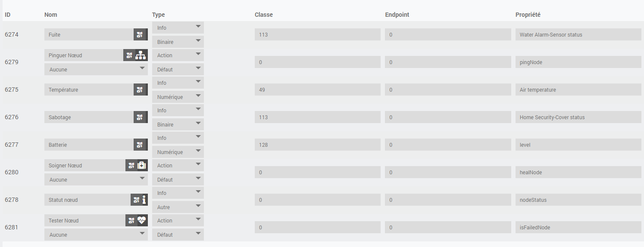Open the Info type dropdown for Sabotage
The width and height of the screenshot is (644, 247).
178,110
